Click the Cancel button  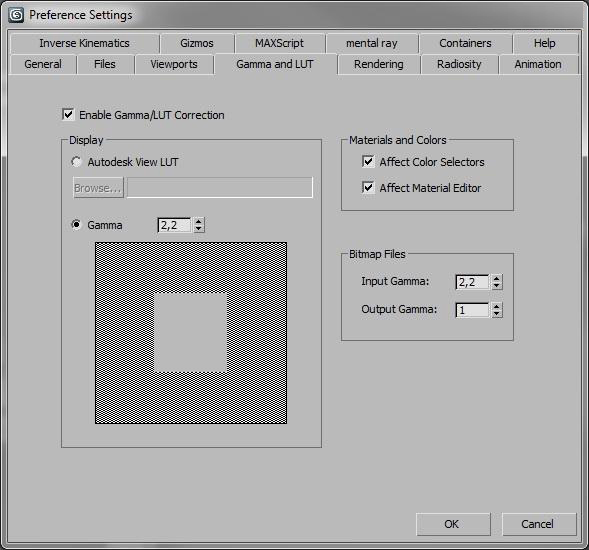click(539, 524)
